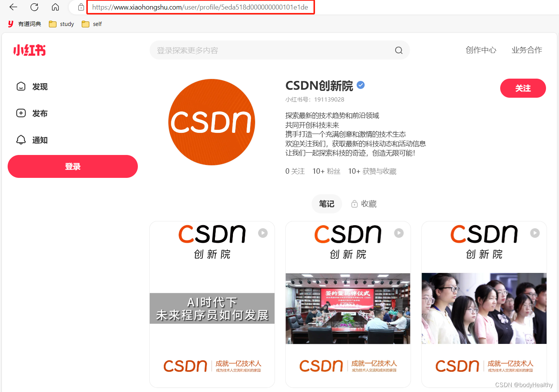Open browser home page icon
This screenshot has height=392, width=559.
click(55, 7)
